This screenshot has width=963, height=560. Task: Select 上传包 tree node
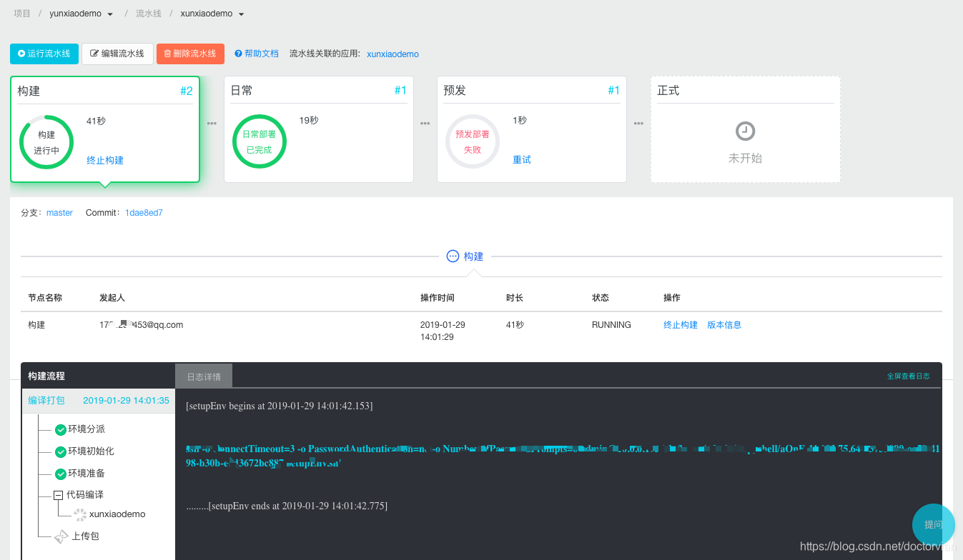pos(86,536)
